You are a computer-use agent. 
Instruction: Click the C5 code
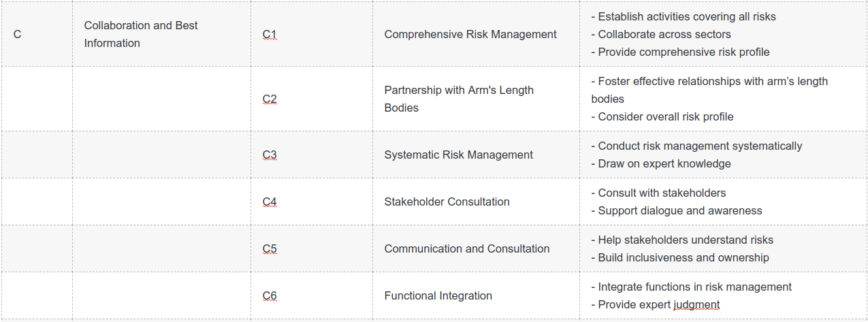(x=270, y=248)
